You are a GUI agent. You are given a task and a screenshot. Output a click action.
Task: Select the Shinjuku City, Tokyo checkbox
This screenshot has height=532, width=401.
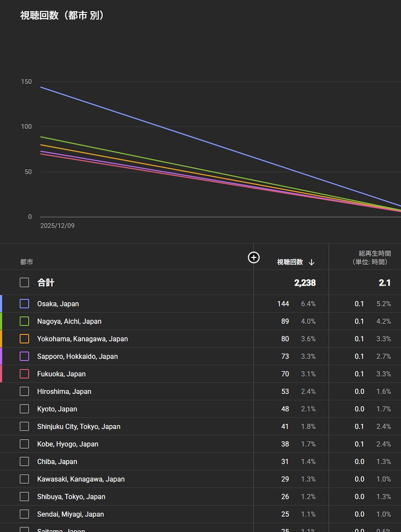point(24,426)
